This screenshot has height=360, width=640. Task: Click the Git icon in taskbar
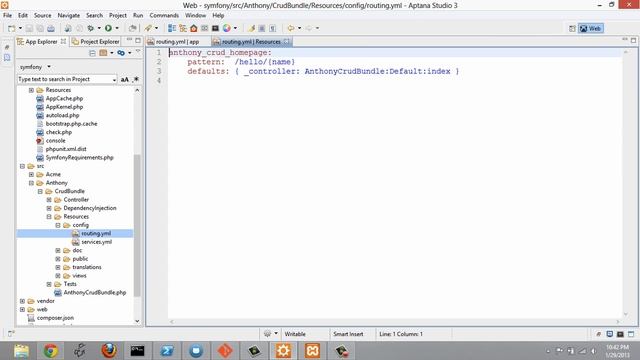click(x=225, y=351)
